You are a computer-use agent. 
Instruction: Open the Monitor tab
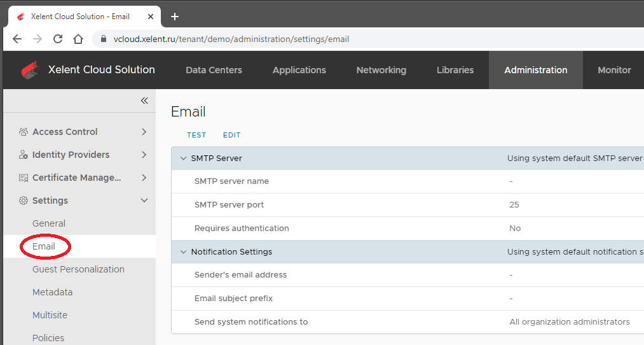[614, 70]
